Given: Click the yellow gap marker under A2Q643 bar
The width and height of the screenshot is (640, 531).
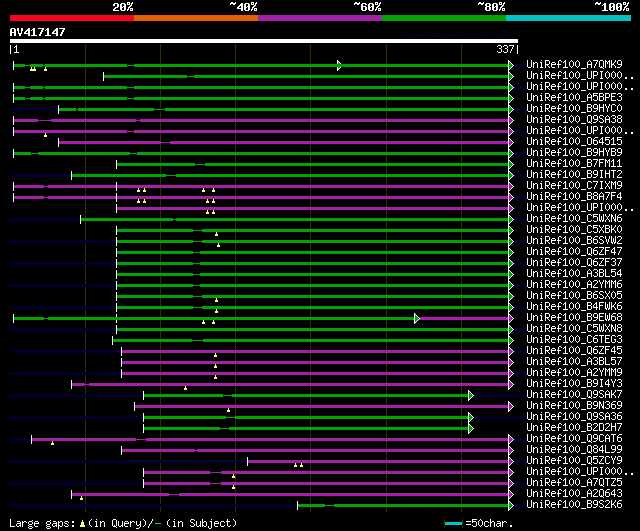Looking at the screenshot, I should (x=81, y=498).
